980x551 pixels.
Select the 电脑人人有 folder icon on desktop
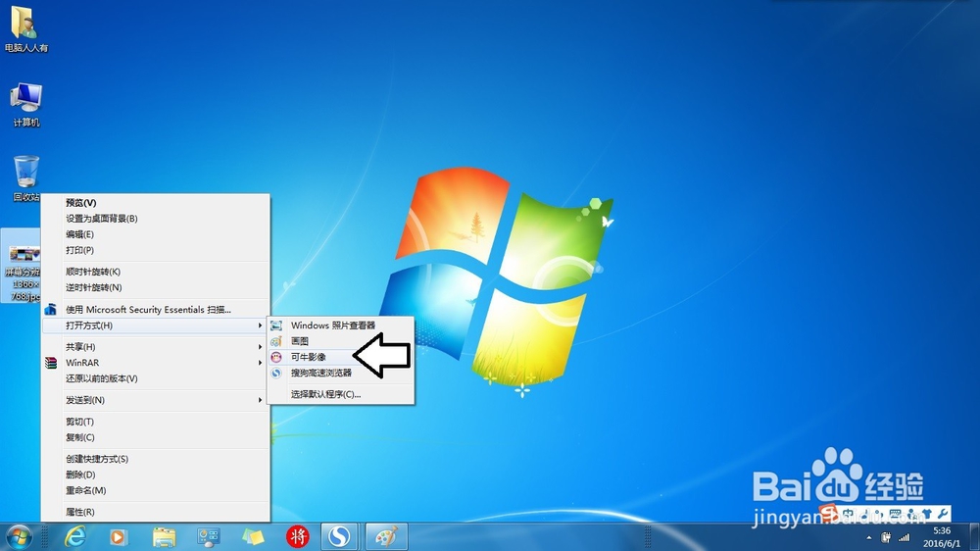click(25, 28)
